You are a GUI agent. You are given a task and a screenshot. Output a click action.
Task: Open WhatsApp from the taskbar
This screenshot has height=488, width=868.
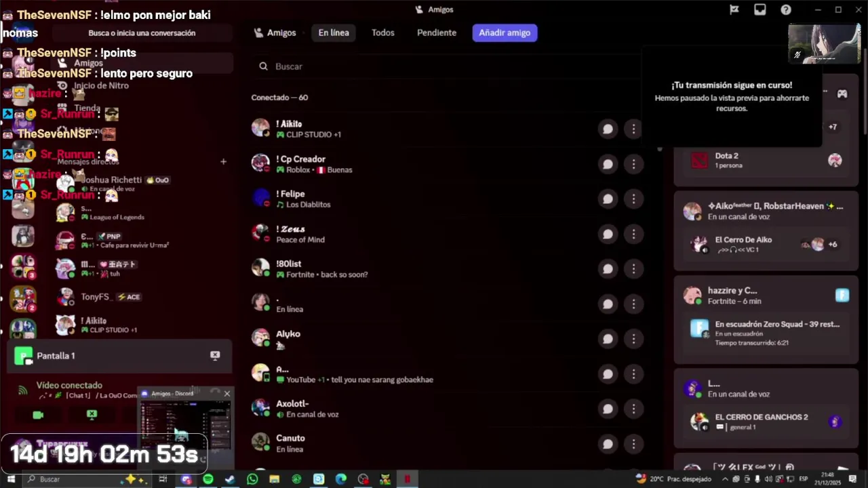point(252,479)
